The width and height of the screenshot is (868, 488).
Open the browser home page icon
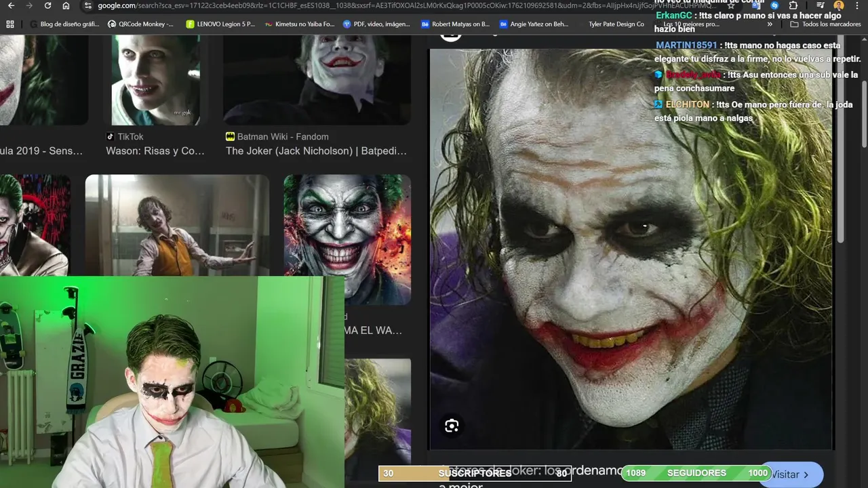point(66,5)
